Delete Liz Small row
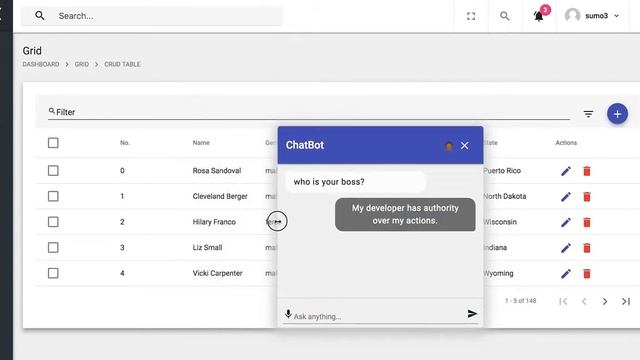This screenshot has height=360, width=640. pos(587,248)
